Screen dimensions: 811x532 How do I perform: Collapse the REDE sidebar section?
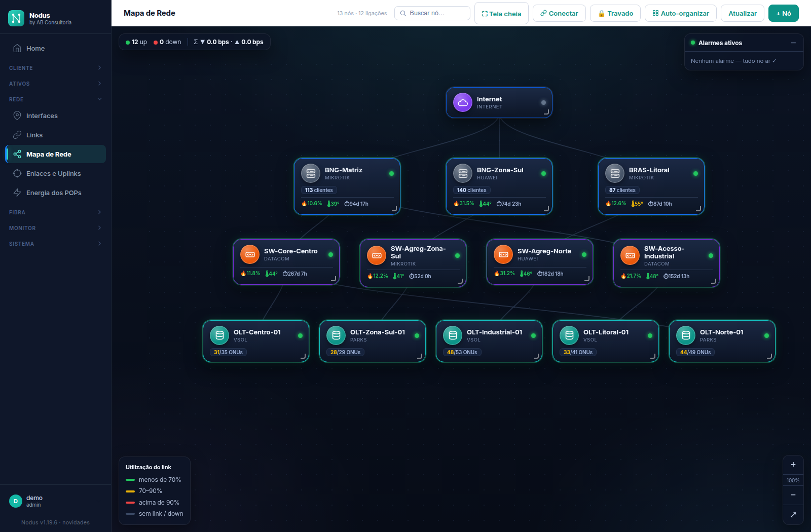coord(55,99)
